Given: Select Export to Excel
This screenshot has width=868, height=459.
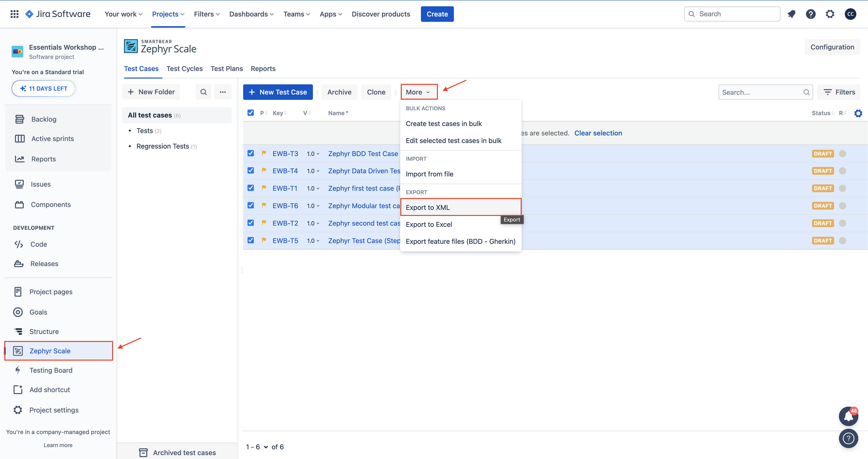Looking at the screenshot, I should 461,224.
